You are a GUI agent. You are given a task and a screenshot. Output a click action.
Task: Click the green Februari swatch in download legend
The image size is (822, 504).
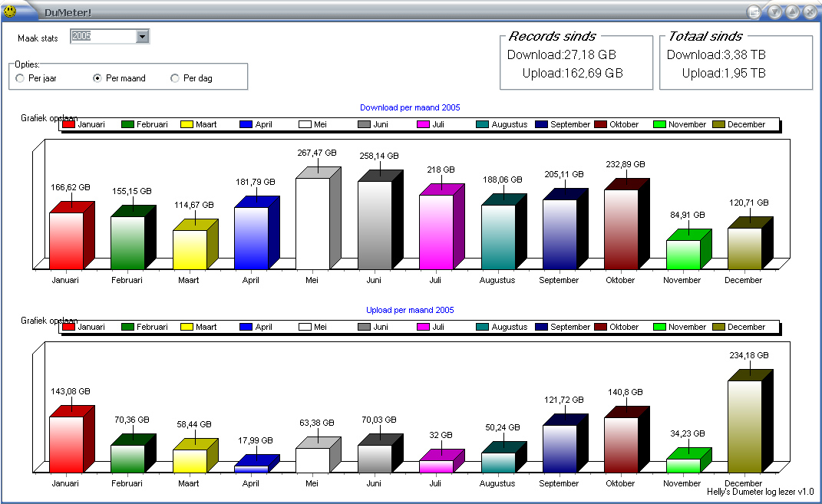128,124
